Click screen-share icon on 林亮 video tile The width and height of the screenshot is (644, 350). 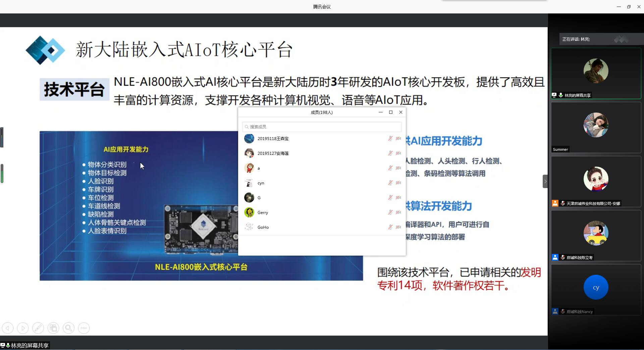pyautogui.click(x=554, y=95)
